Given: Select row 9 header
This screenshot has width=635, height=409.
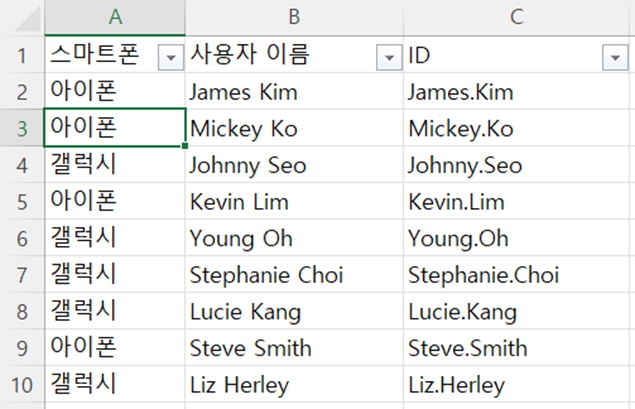Looking at the screenshot, I should tap(22, 347).
